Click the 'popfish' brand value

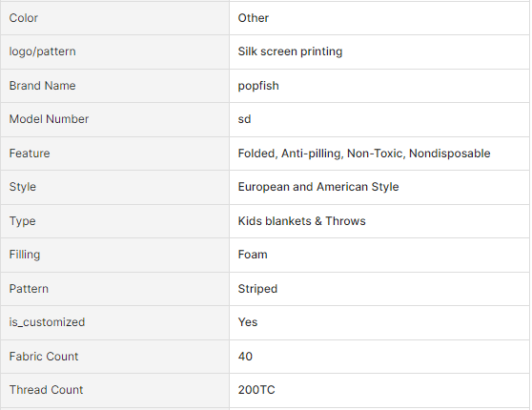pos(258,86)
